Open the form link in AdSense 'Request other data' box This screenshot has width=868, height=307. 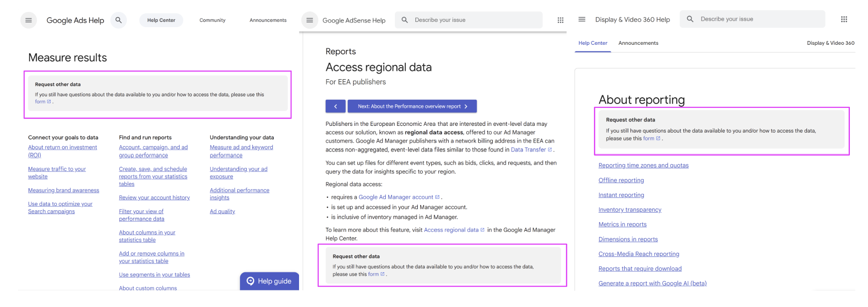(376, 274)
